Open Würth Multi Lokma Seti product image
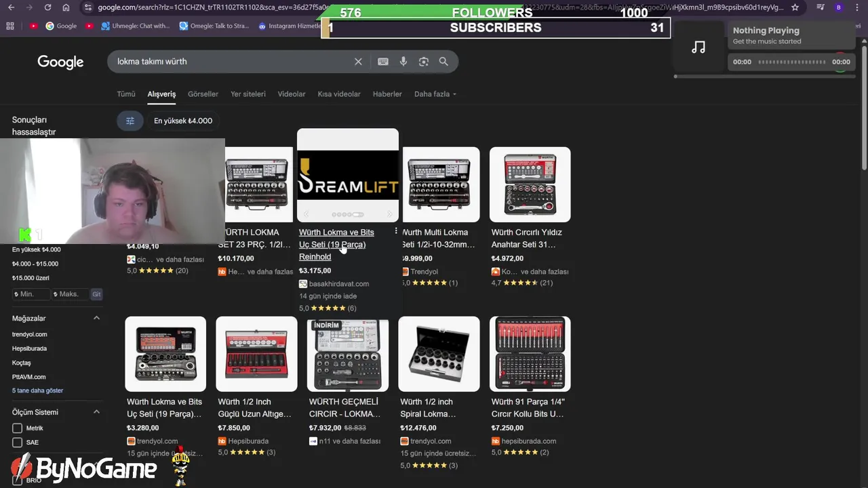The image size is (868, 488). click(441, 184)
